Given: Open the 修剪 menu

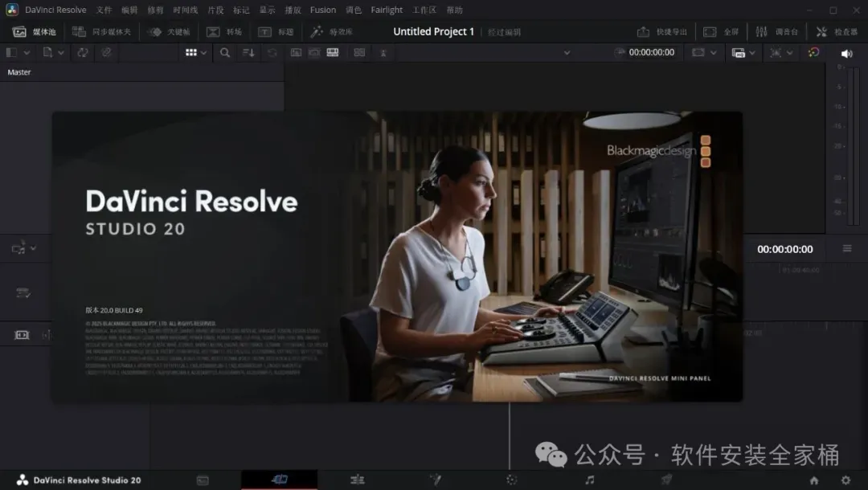Looking at the screenshot, I should [155, 10].
